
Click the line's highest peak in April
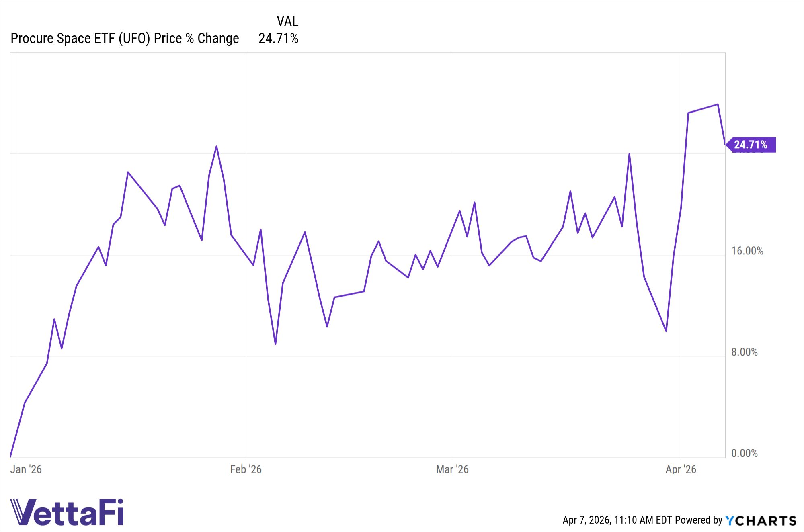pos(718,104)
